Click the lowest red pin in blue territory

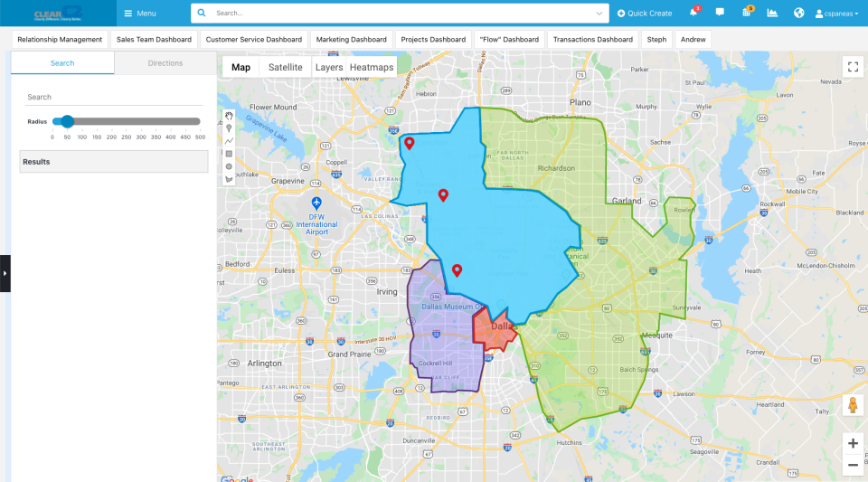[x=457, y=270]
